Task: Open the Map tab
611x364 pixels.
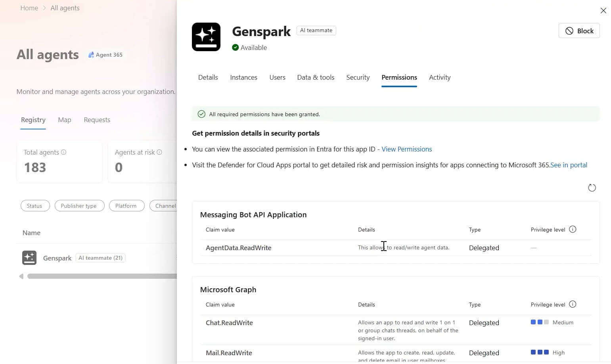Action: (64, 120)
